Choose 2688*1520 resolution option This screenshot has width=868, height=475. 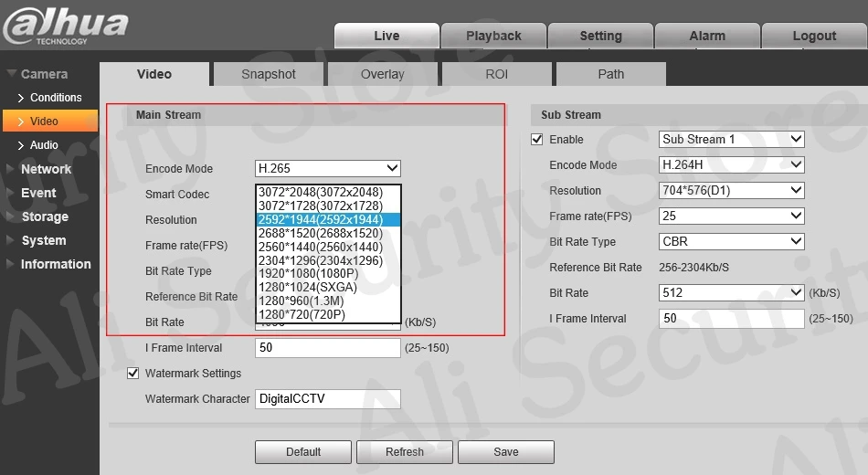coord(328,233)
